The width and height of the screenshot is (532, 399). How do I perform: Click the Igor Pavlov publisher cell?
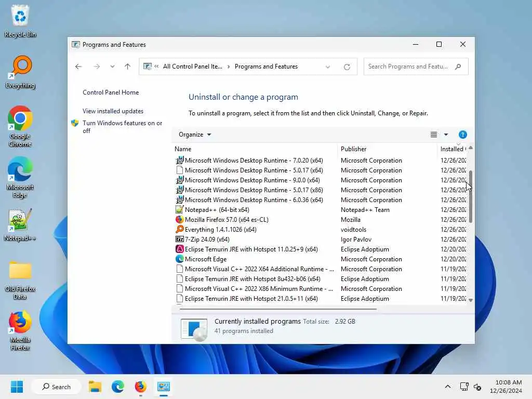click(356, 239)
